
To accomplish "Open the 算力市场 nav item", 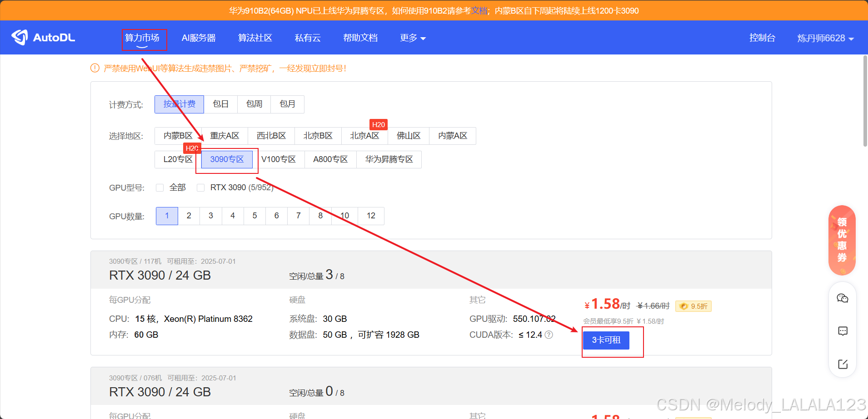I will click(x=142, y=38).
